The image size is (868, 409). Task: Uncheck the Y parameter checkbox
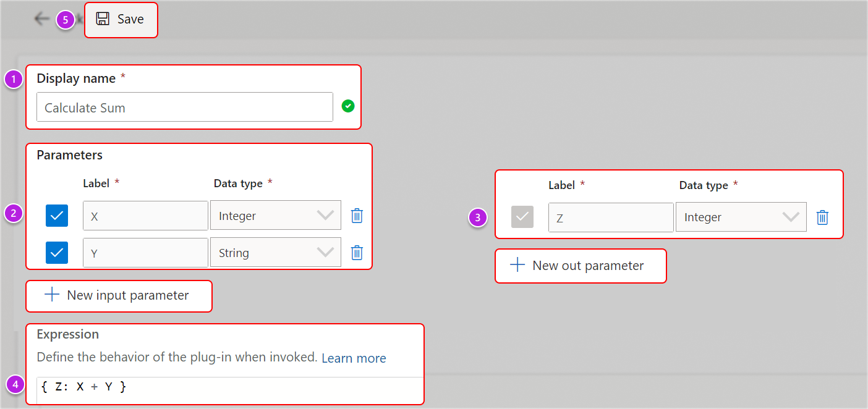(56, 252)
